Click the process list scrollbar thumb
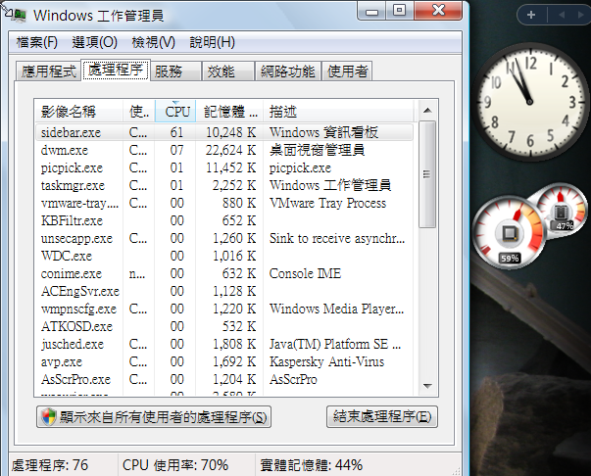This screenshot has width=591, height=476. [427, 174]
